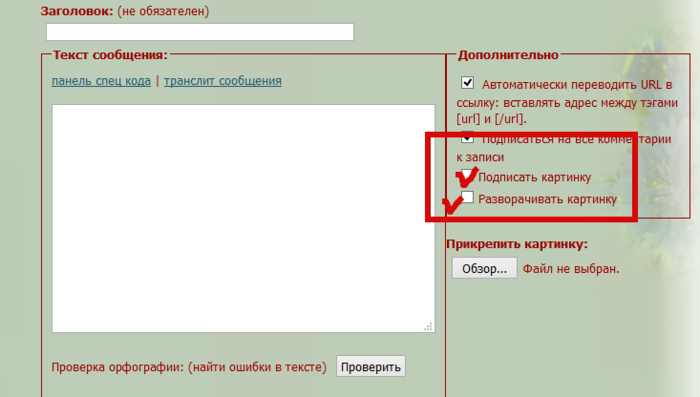Click the Проверить spell check button

371,367
